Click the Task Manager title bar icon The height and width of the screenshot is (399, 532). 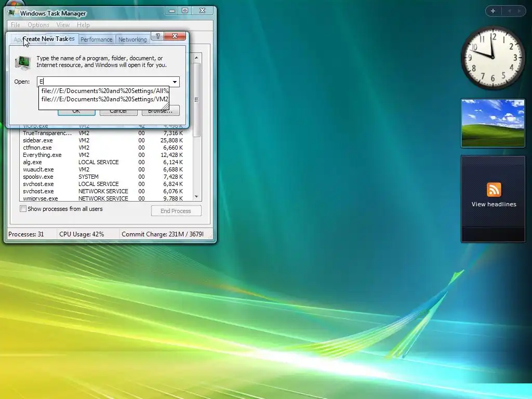(12, 13)
